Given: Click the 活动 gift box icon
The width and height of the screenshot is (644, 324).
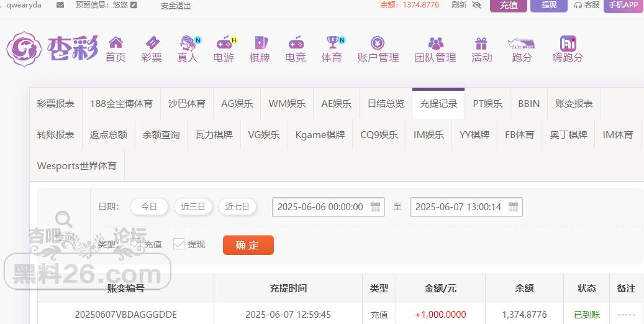Looking at the screenshot, I should (481, 43).
